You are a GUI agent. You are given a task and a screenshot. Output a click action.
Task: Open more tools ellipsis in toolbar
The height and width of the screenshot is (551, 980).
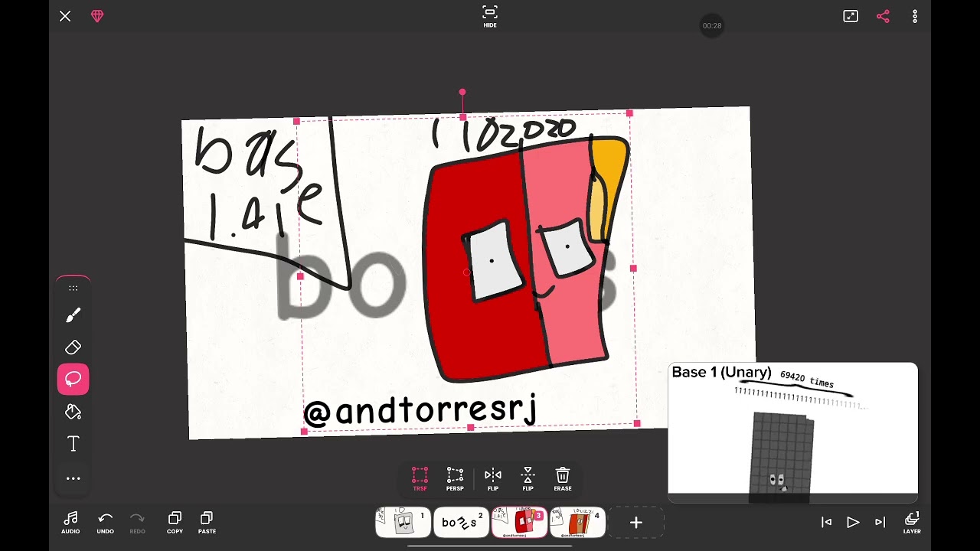point(73,478)
